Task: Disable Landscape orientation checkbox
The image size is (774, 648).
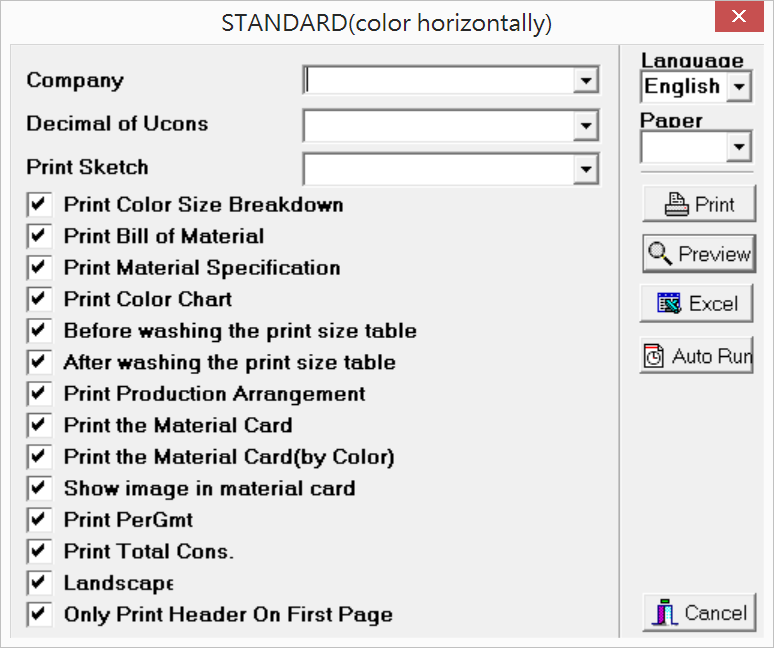Action: [39, 582]
